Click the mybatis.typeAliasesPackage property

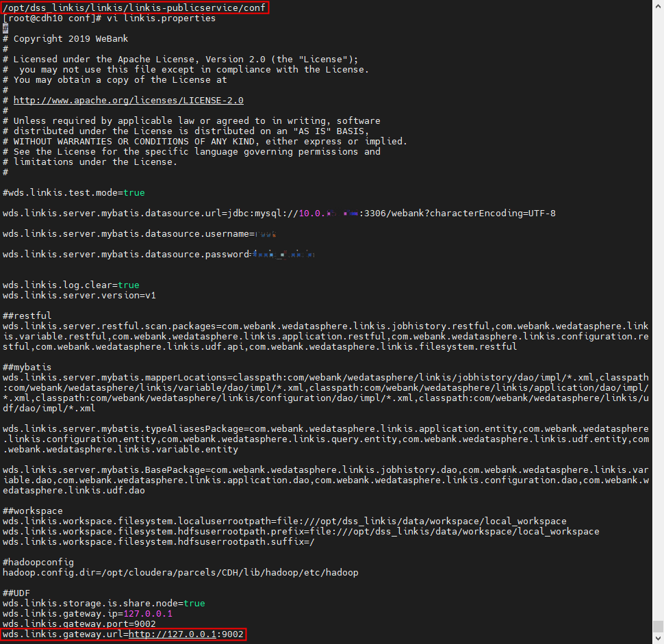tap(325, 439)
